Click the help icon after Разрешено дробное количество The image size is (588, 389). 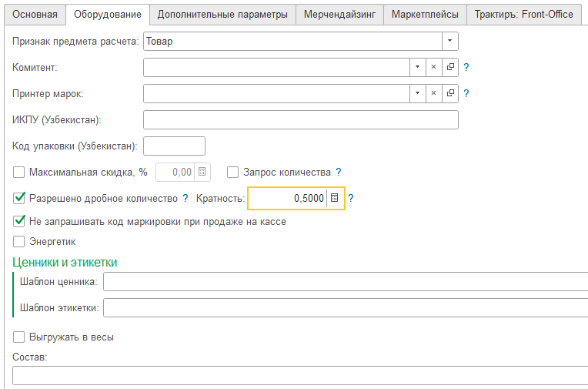pyautogui.click(x=185, y=199)
